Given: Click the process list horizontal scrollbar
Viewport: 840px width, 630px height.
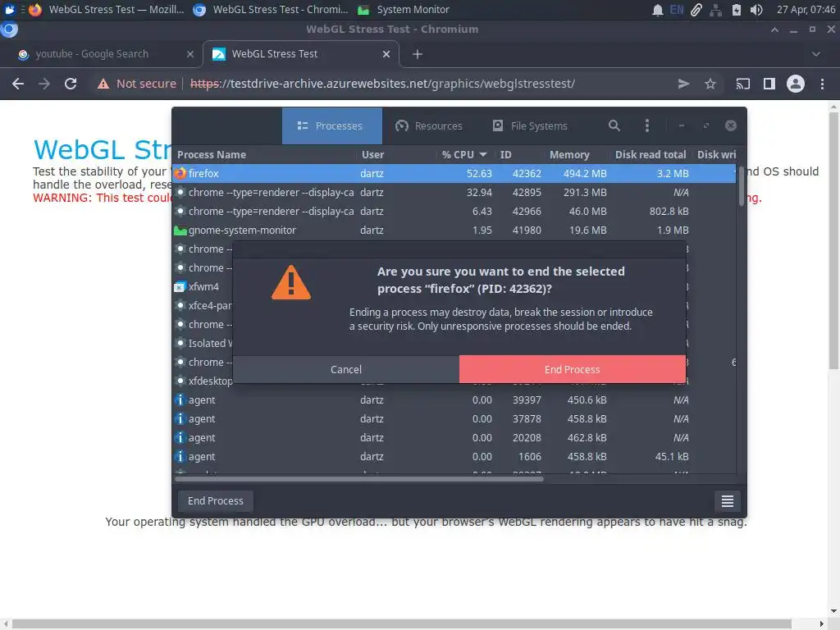Looking at the screenshot, I should [359, 479].
